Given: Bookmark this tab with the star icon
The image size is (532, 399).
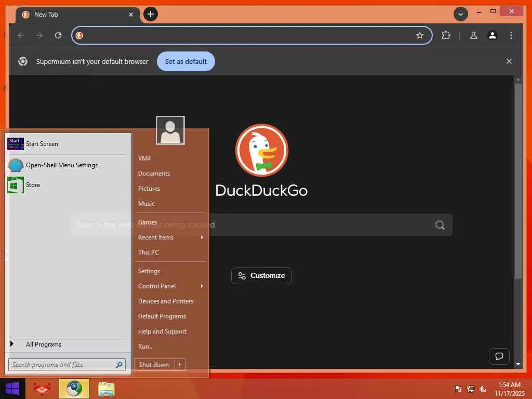Looking at the screenshot, I should click(420, 35).
